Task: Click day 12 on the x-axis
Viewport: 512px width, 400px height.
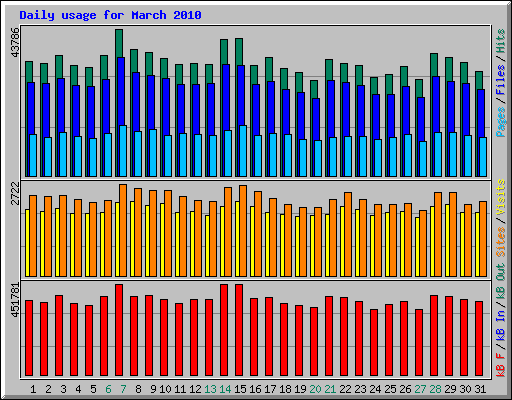Action: [195, 389]
